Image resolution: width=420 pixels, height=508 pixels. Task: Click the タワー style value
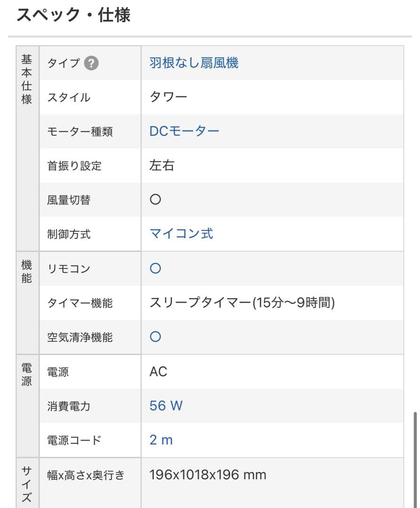click(x=168, y=97)
